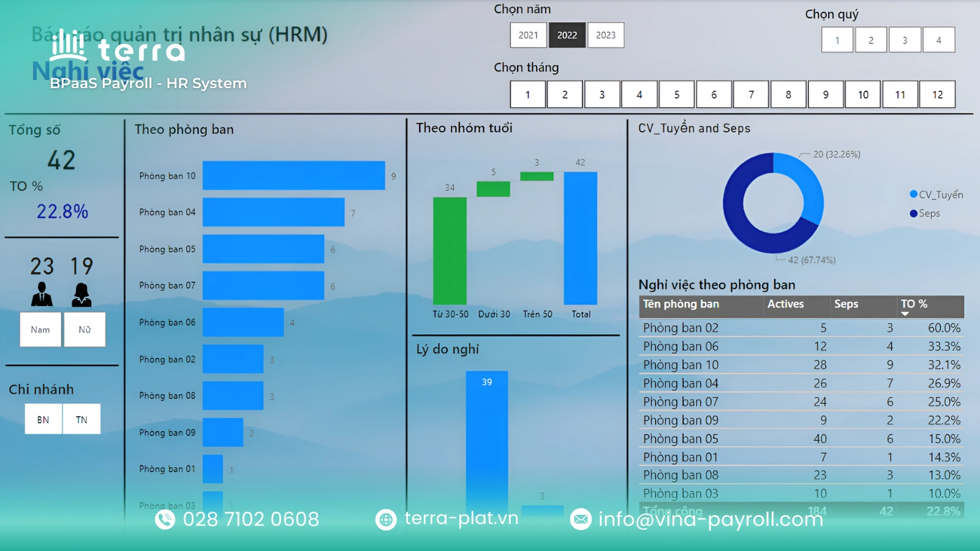Viewport: 980px width, 551px height.
Task: Click the Phòng ban 04 bar
Action: point(274,212)
